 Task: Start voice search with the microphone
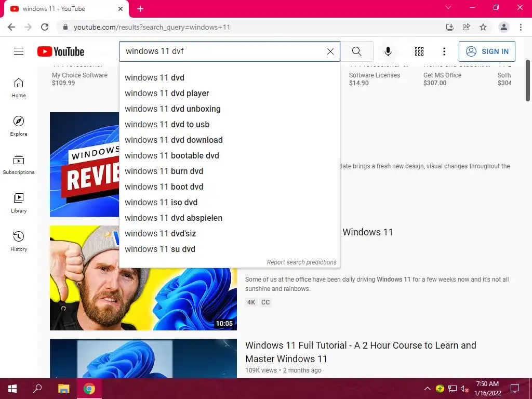click(388, 51)
